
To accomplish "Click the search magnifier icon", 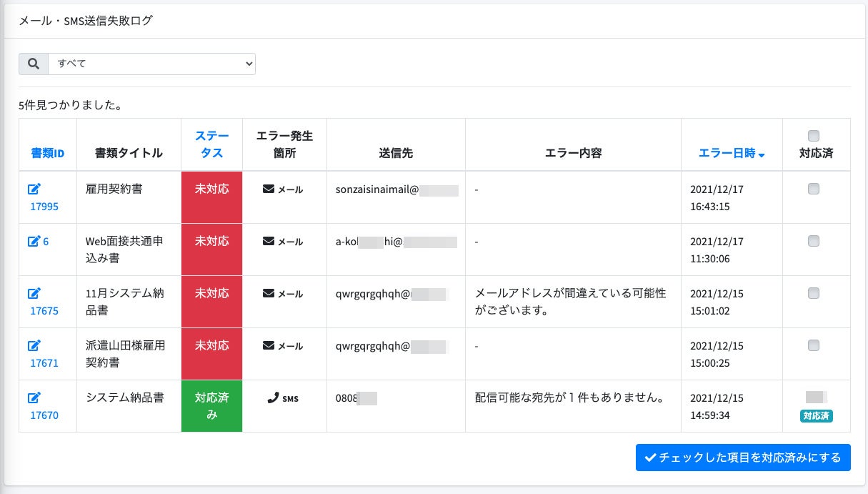I will pos(34,64).
